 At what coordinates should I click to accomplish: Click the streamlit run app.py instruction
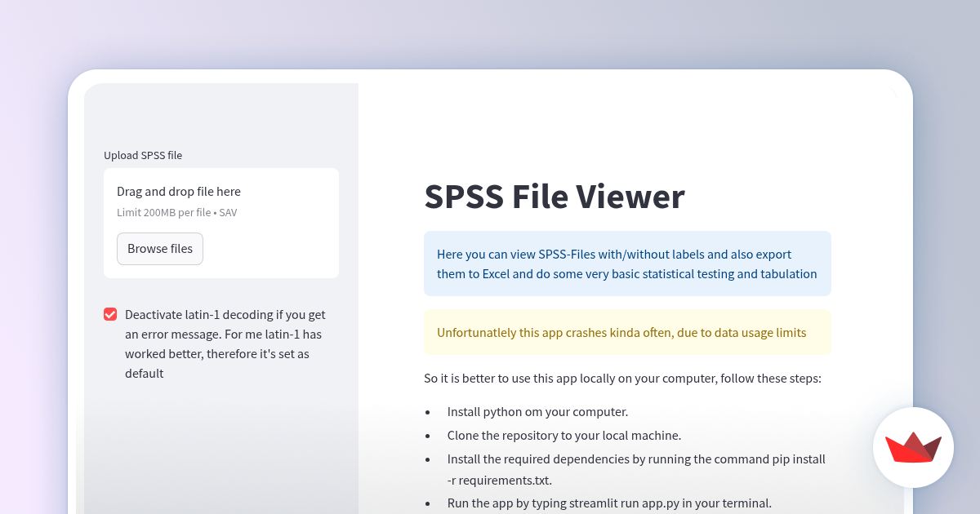tap(608, 503)
